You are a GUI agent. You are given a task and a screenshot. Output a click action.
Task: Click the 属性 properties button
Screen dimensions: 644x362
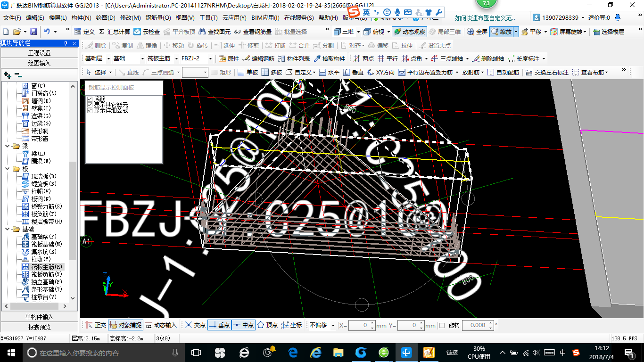[229, 59]
